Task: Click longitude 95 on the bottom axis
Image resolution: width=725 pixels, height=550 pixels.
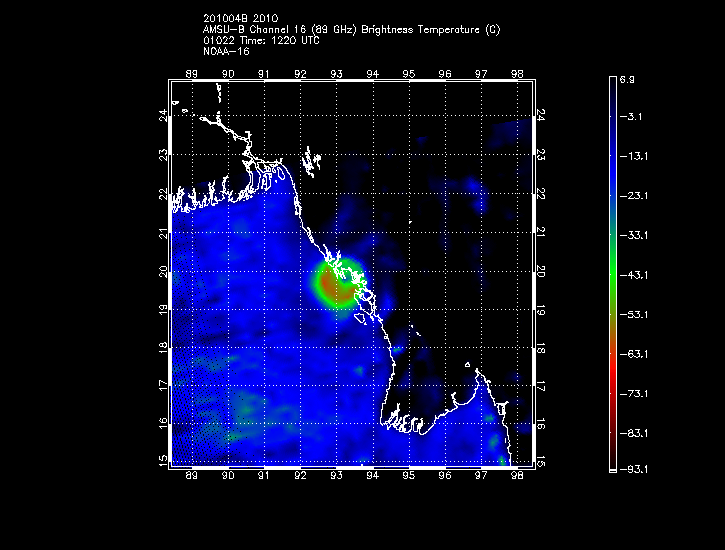Action: pyautogui.click(x=408, y=475)
